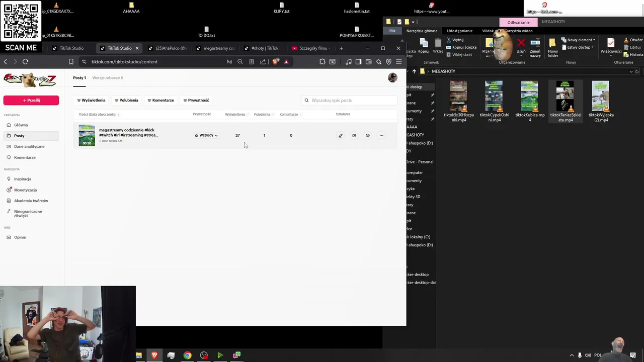Click the browser address bar URL
Screen dimensions: 644x362
(124, 61)
